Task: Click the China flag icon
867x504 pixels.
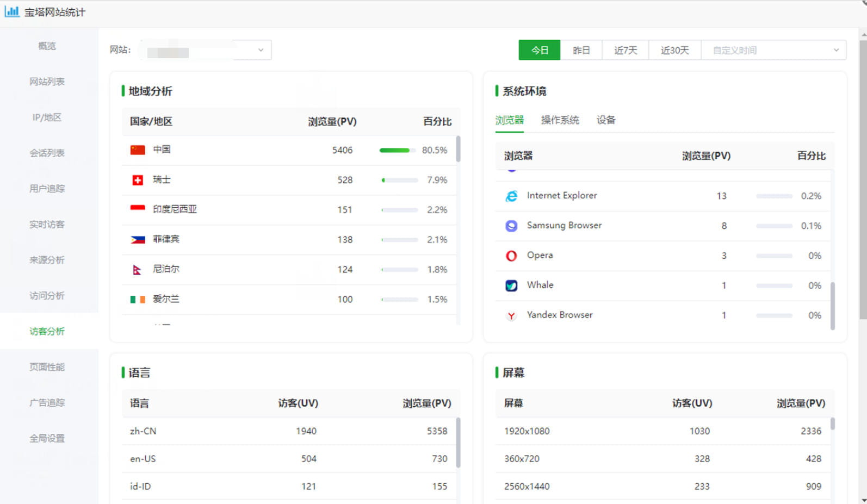Action: point(138,150)
